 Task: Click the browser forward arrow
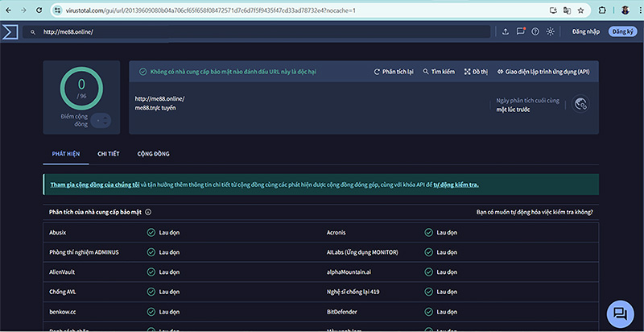[24, 10]
